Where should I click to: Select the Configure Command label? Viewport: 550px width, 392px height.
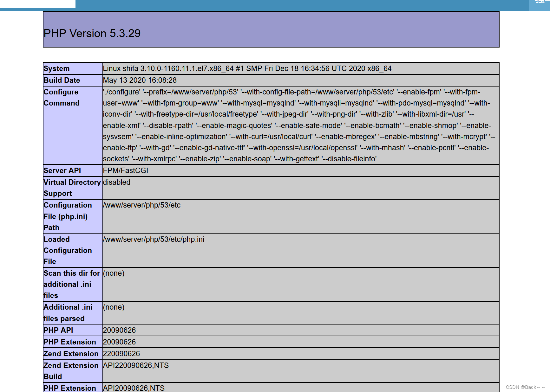tap(62, 98)
